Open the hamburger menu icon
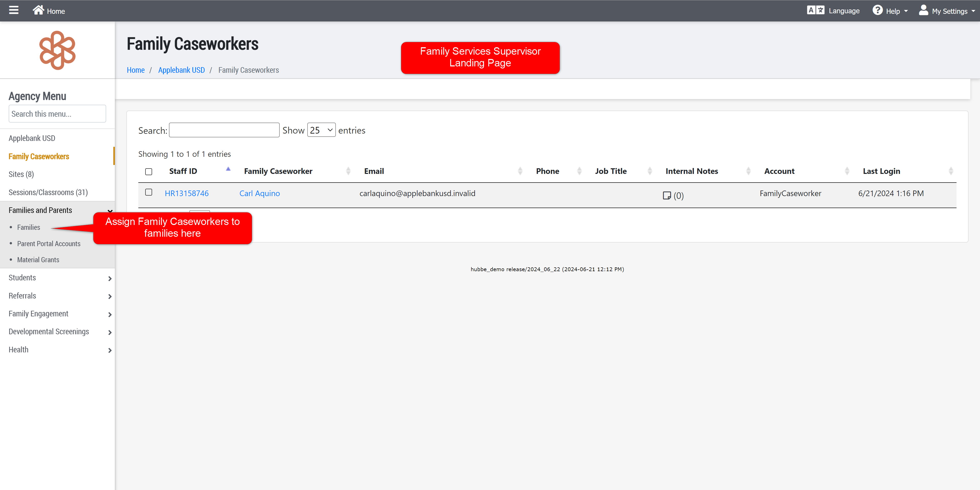This screenshot has height=490, width=980. [x=14, y=10]
